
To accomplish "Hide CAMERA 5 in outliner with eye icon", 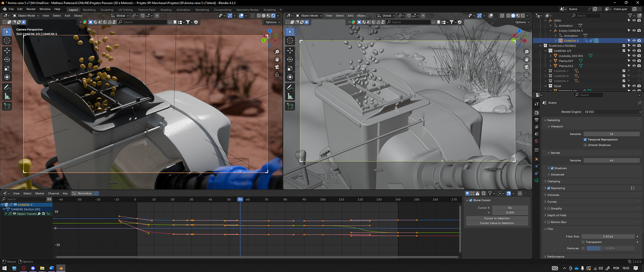I will pyautogui.click(x=634, y=41).
